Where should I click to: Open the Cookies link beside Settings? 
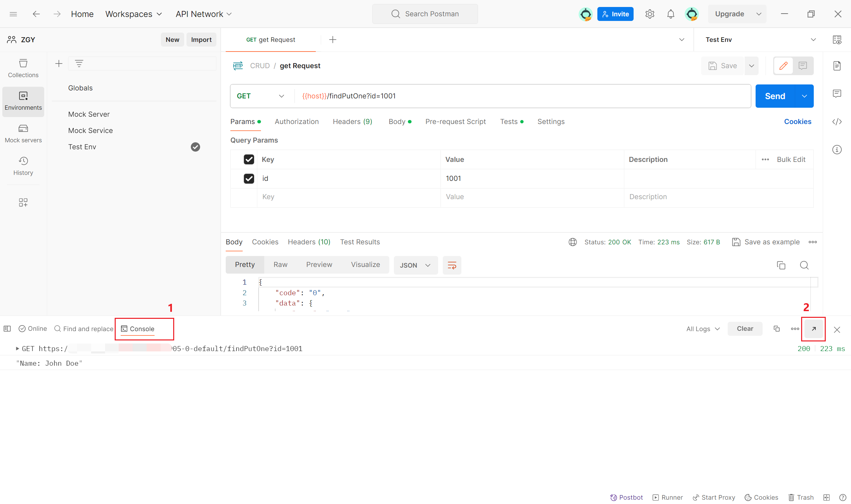pos(797,122)
